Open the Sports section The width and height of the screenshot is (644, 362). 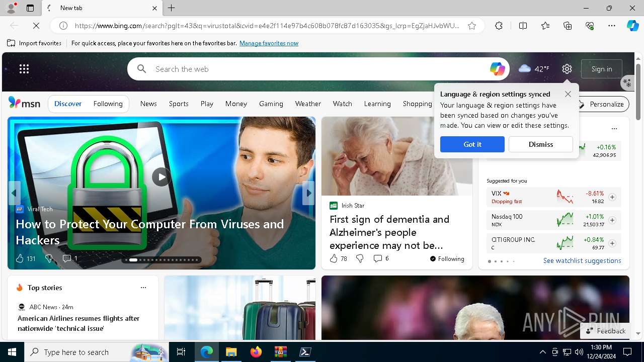[x=179, y=104]
